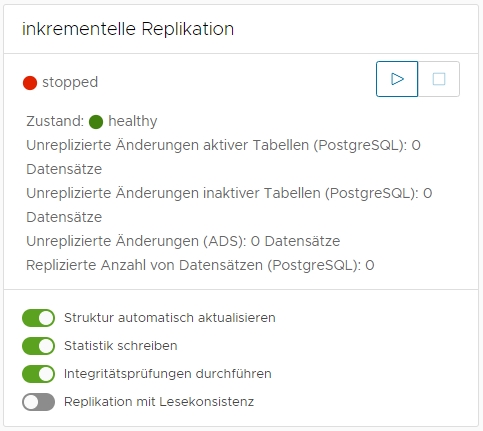Click the Statistik schreiben label
Image resolution: width=483 pixels, height=431 pixels.
point(121,346)
